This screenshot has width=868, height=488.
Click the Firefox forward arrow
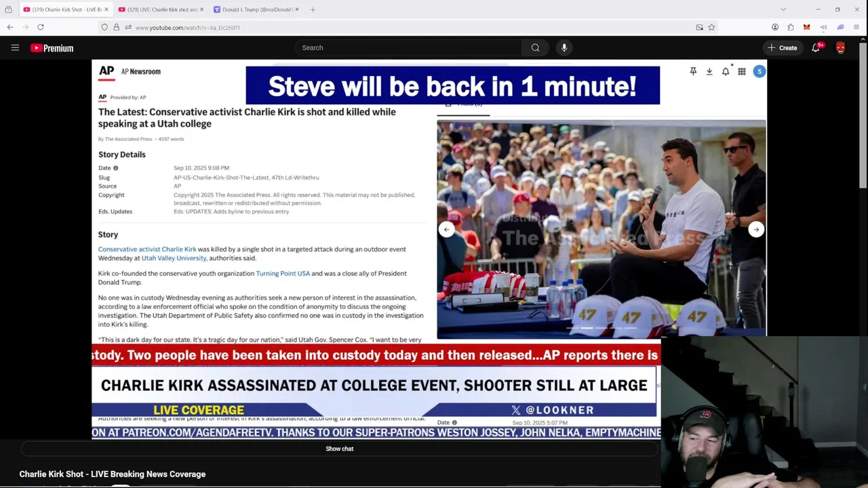pos(25,27)
